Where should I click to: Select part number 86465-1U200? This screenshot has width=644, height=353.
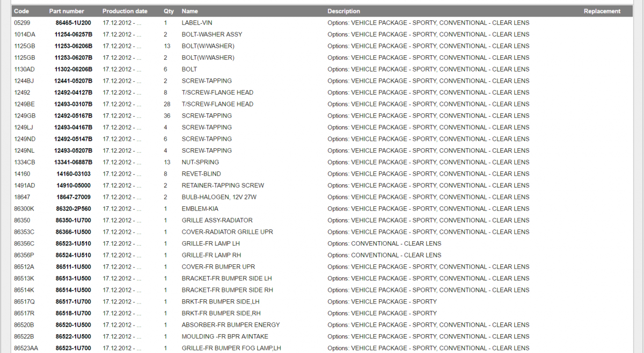74,23
